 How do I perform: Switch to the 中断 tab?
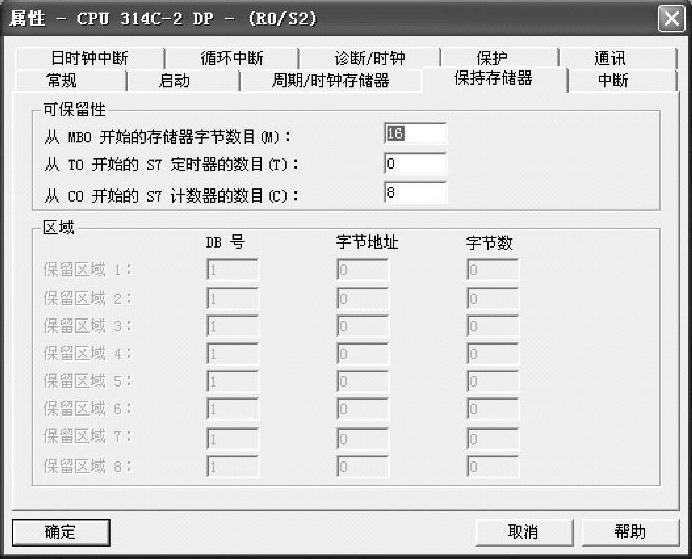(x=613, y=80)
